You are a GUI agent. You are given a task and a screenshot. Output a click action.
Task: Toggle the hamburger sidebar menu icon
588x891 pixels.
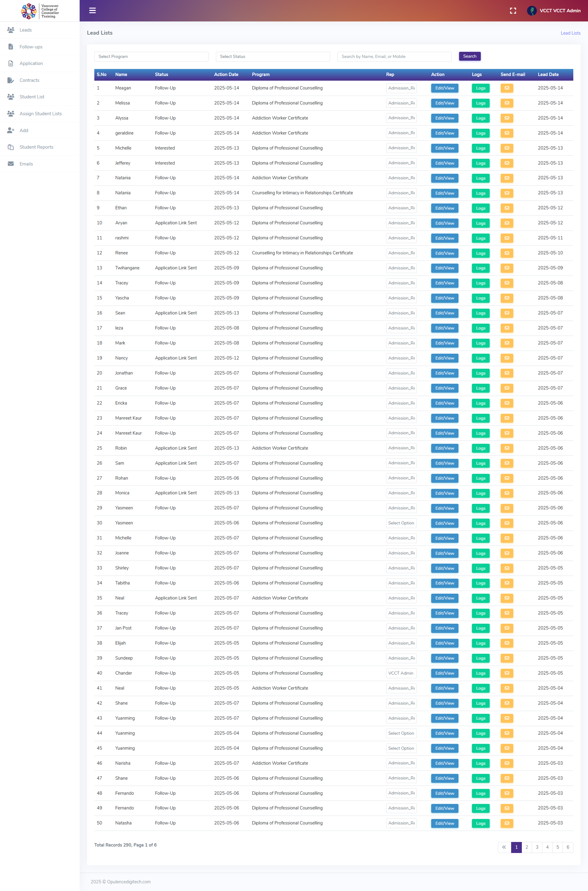[92, 10]
